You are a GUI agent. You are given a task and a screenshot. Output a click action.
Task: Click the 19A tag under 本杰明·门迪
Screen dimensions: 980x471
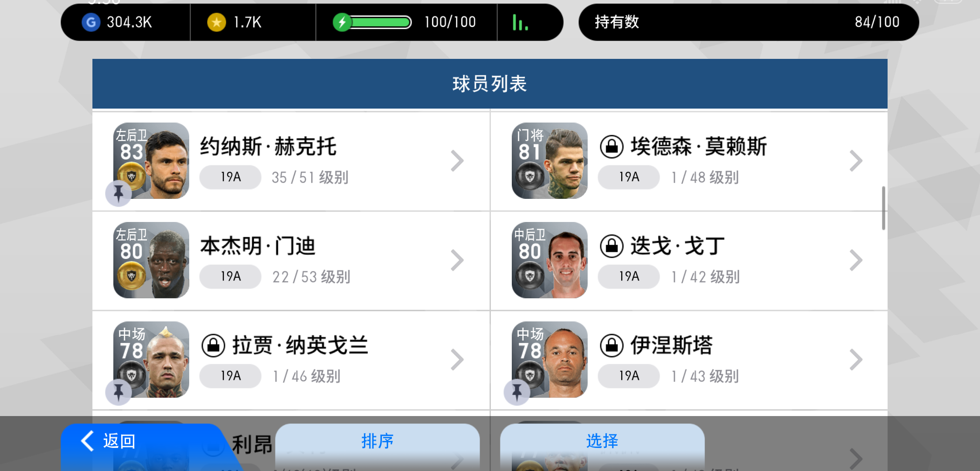point(231,276)
